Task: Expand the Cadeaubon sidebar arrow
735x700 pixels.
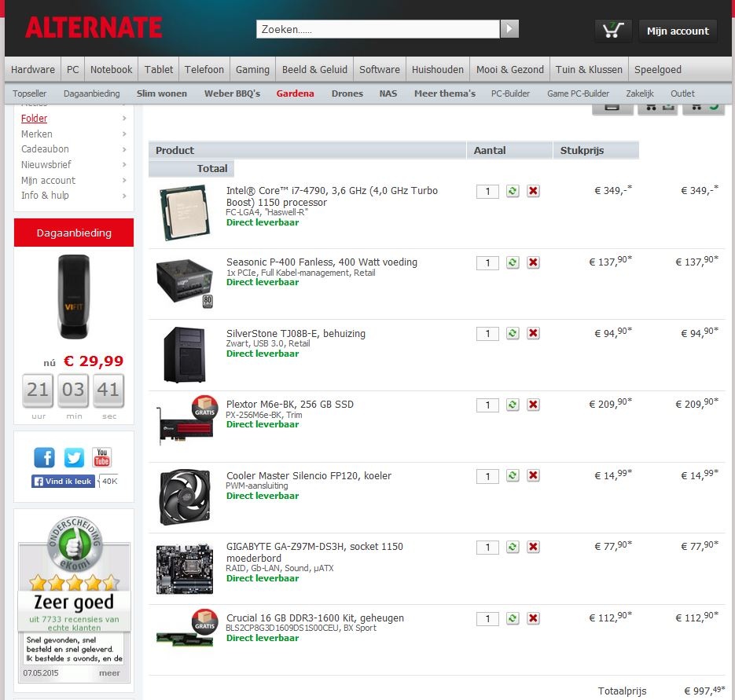Action: click(124, 149)
